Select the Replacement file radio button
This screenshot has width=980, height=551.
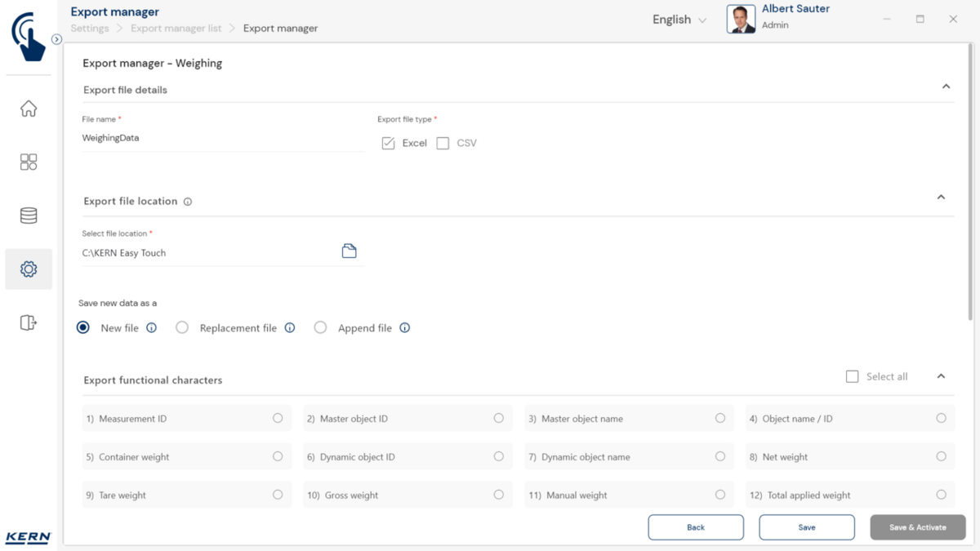pyautogui.click(x=182, y=327)
